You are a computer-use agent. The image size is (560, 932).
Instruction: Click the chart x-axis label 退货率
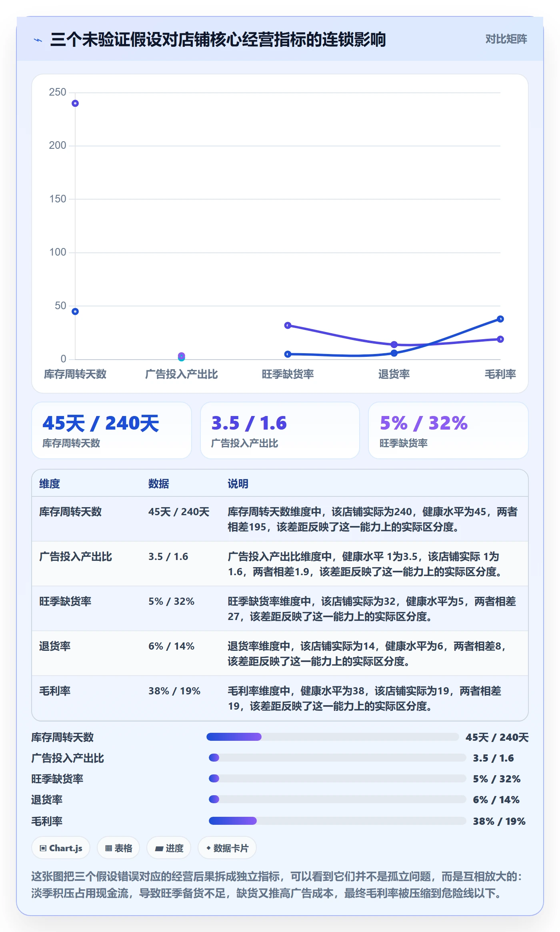pos(394,374)
